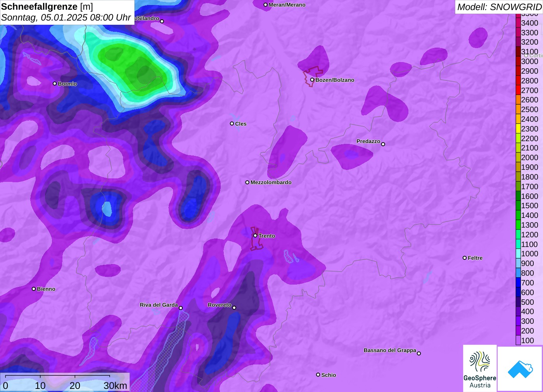Click the 100 m legend swatch

click(x=518, y=340)
